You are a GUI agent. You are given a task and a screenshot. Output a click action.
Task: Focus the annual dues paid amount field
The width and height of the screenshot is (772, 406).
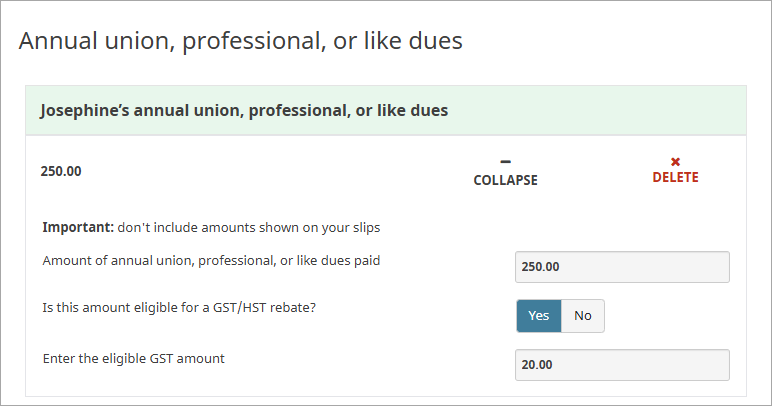coord(621,267)
